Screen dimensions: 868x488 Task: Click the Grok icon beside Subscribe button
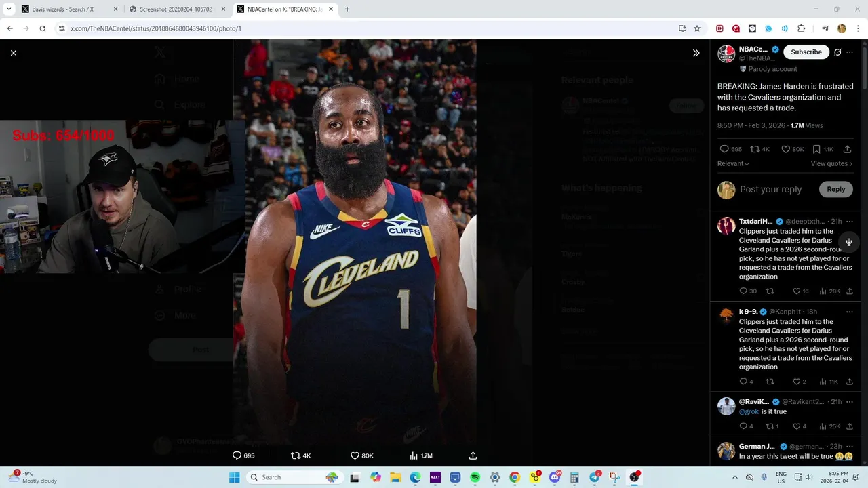coord(837,52)
